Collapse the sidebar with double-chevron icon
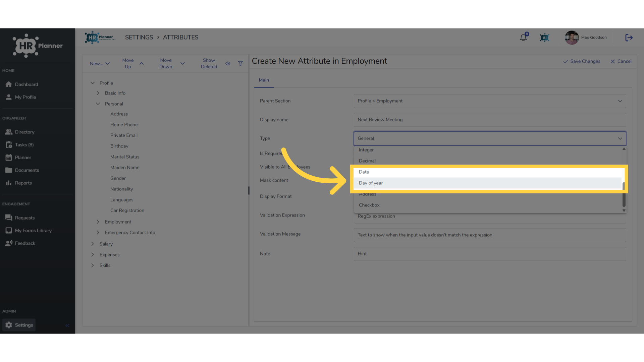644x362 pixels. pos(67,325)
